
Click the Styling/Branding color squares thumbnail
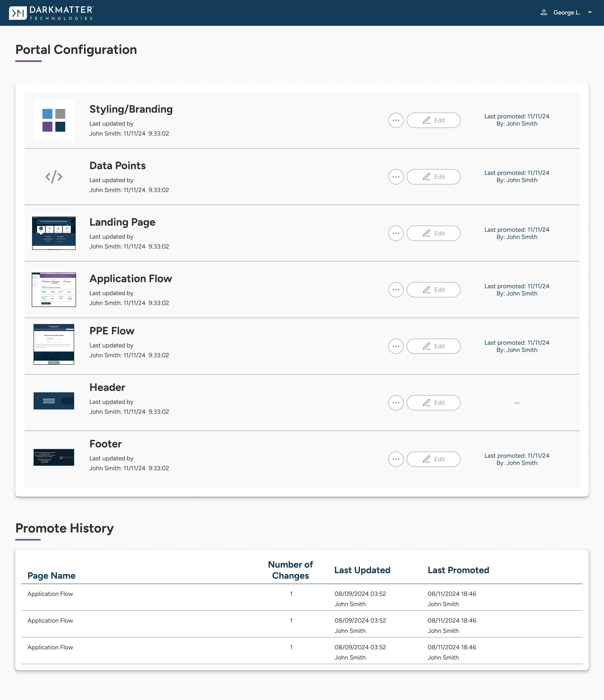coord(54,120)
